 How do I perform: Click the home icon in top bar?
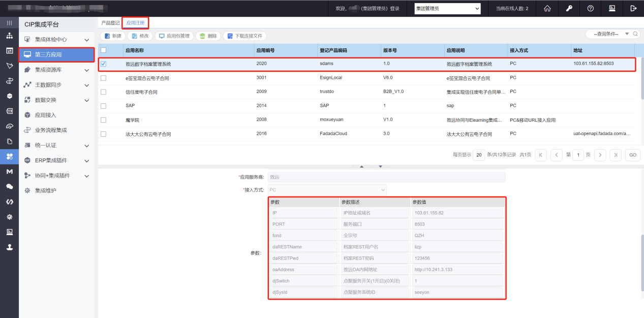click(x=547, y=8)
